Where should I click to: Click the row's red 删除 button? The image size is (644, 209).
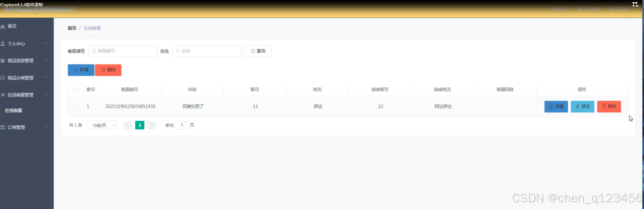click(609, 107)
